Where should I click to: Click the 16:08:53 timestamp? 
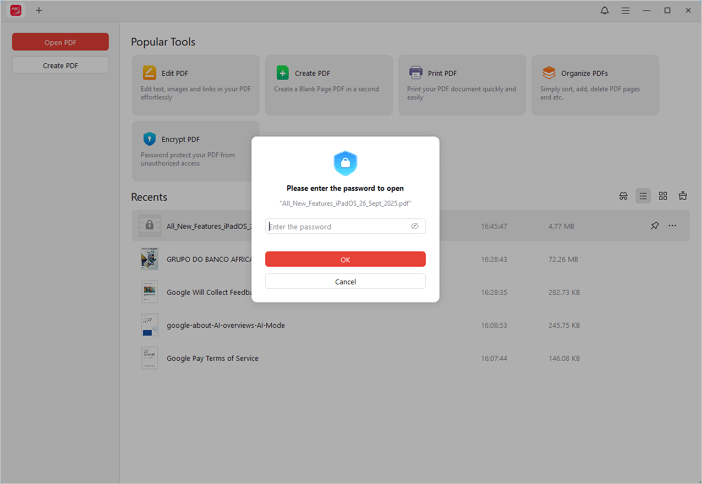[494, 326]
